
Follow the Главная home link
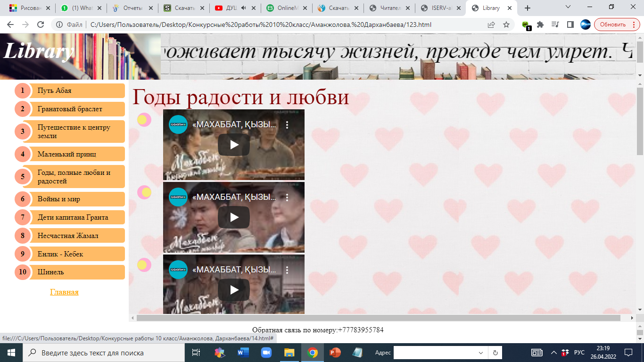[64, 292]
